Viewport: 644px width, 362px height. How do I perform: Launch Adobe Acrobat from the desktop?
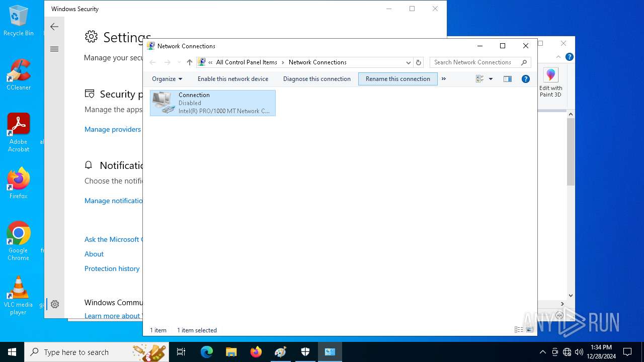point(19,133)
